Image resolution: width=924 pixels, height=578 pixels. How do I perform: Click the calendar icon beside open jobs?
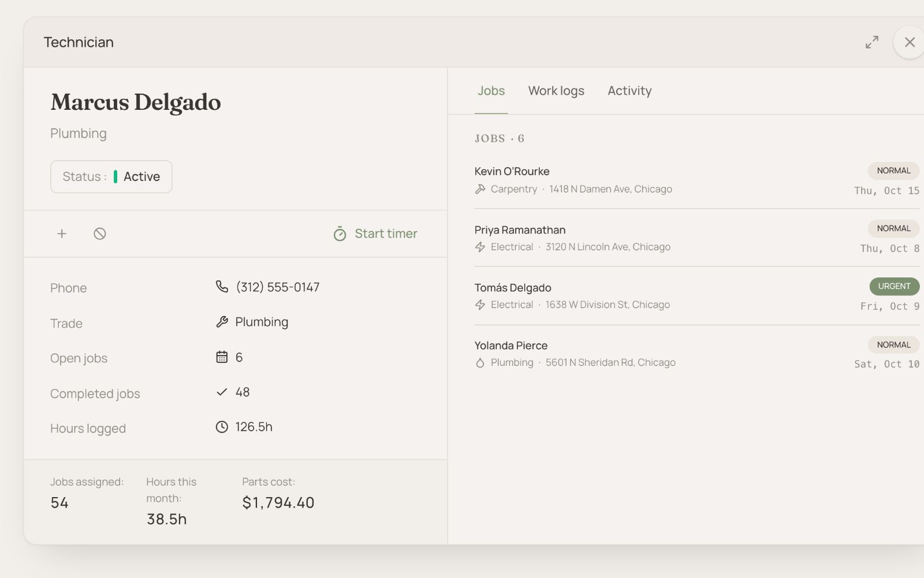click(222, 357)
